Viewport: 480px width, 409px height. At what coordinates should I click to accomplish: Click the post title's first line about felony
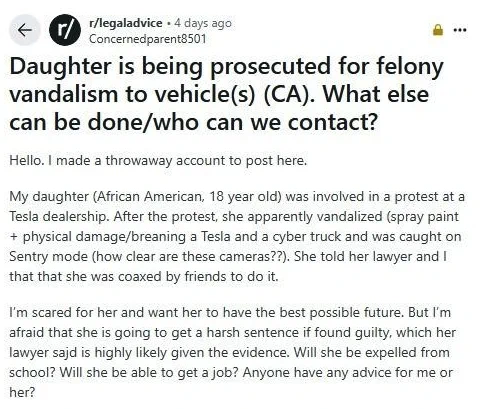click(x=227, y=68)
